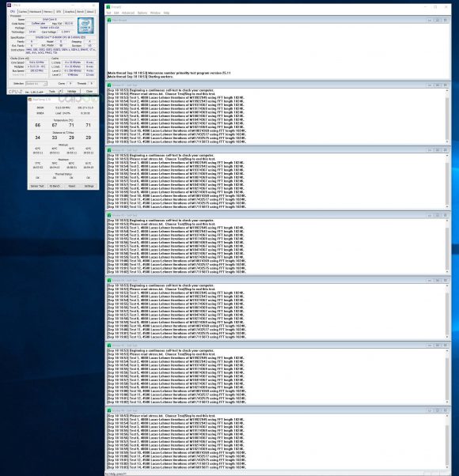Viewport: 459px width, 476px height.
Task: Click the 66 temperature reading in RealTemp
Action: pyautogui.click(x=38, y=125)
